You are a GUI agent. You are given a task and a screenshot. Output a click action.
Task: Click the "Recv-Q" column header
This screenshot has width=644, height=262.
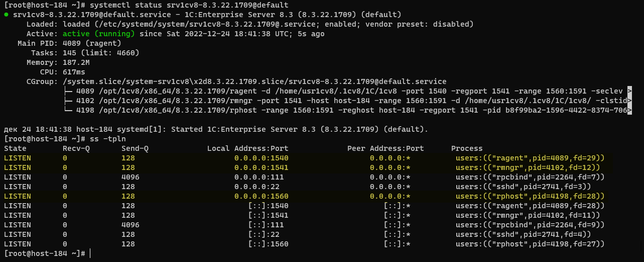(x=75, y=148)
